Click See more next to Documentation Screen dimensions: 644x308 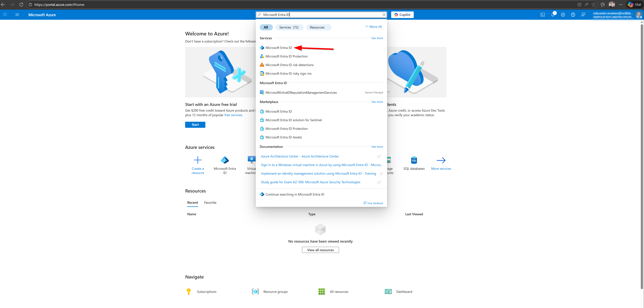click(x=377, y=147)
